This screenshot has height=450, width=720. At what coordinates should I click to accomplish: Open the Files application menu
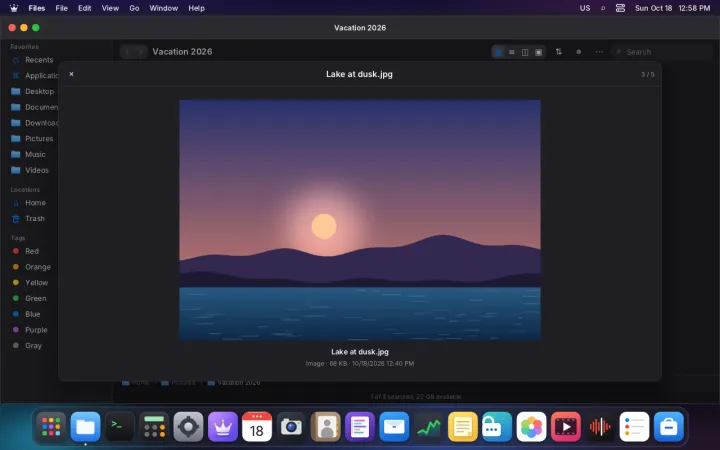(x=37, y=8)
